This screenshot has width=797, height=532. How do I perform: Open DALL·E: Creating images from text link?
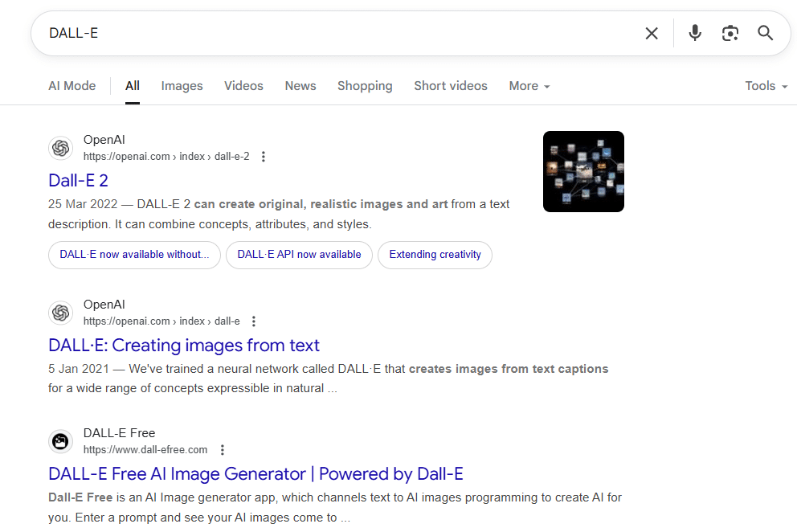(184, 346)
